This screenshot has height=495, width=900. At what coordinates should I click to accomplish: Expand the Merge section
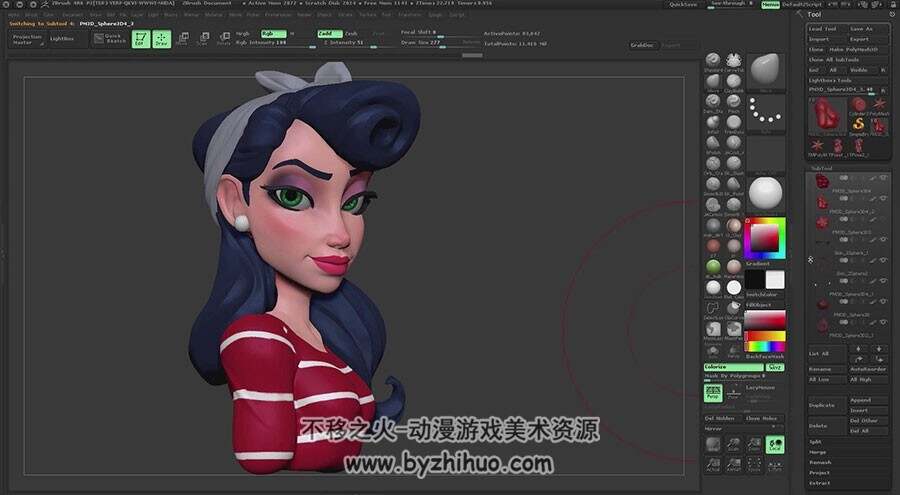click(817, 453)
